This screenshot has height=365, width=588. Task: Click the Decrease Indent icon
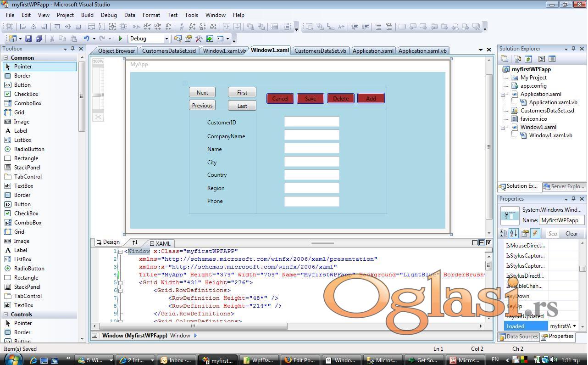[x=355, y=27]
